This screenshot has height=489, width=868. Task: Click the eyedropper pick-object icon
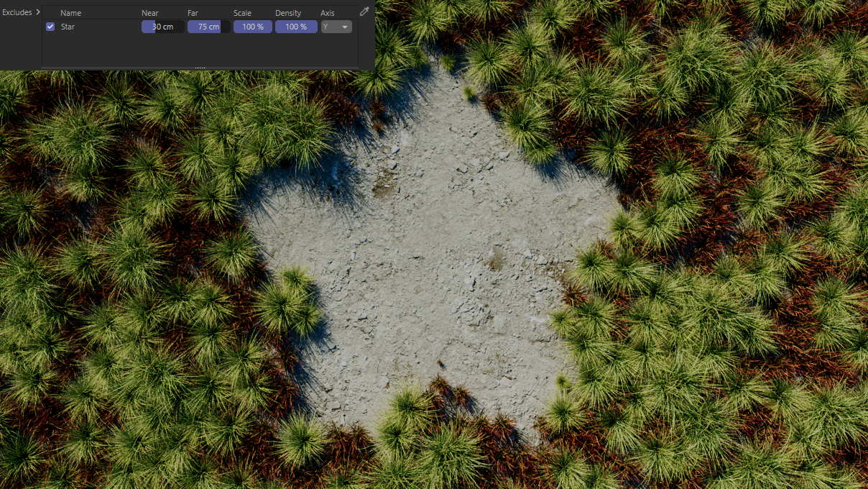(364, 12)
